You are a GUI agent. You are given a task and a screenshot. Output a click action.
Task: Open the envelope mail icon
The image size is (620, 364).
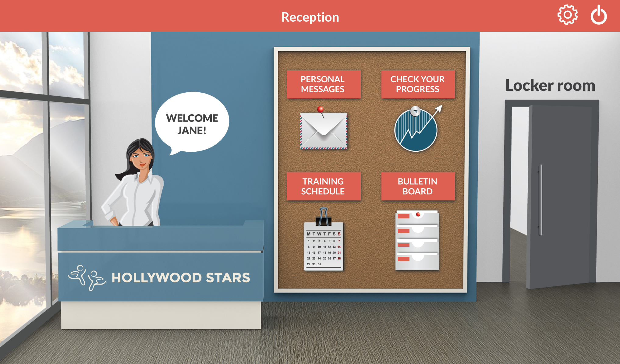tap(324, 130)
